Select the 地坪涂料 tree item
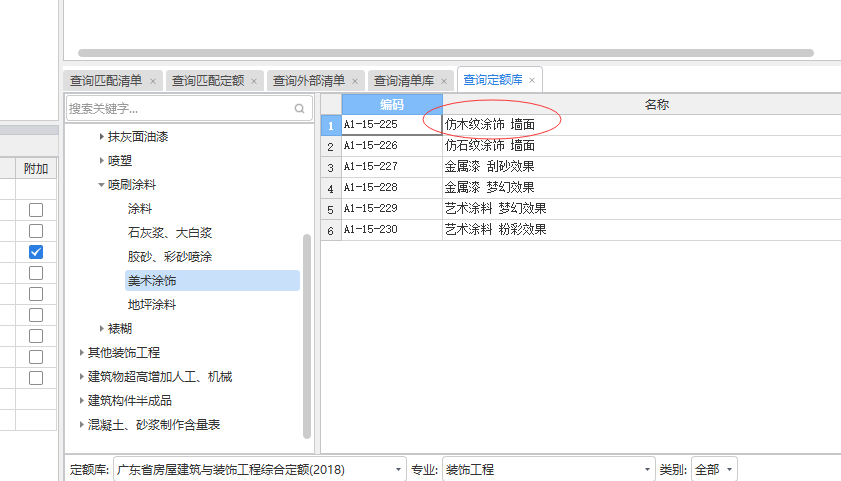The height and width of the screenshot is (481, 841). click(x=152, y=305)
